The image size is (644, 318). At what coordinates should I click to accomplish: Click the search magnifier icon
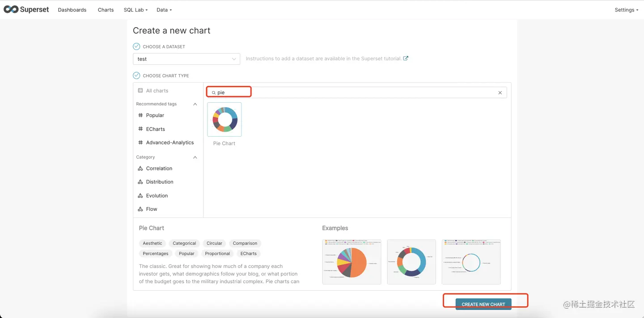[x=213, y=93]
